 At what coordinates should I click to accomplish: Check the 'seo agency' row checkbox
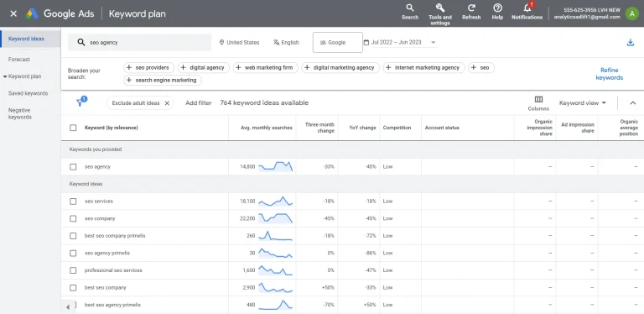(x=73, y=167)
